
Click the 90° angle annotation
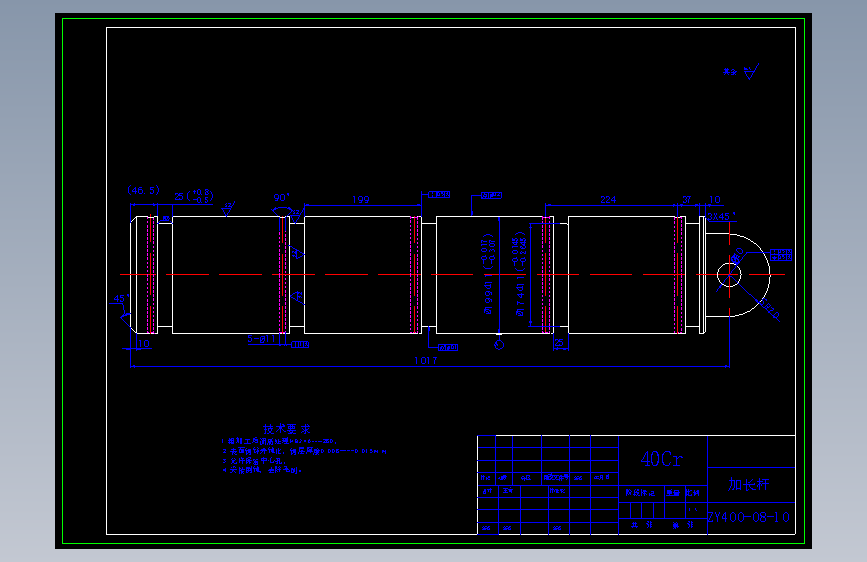pos(281,197)
